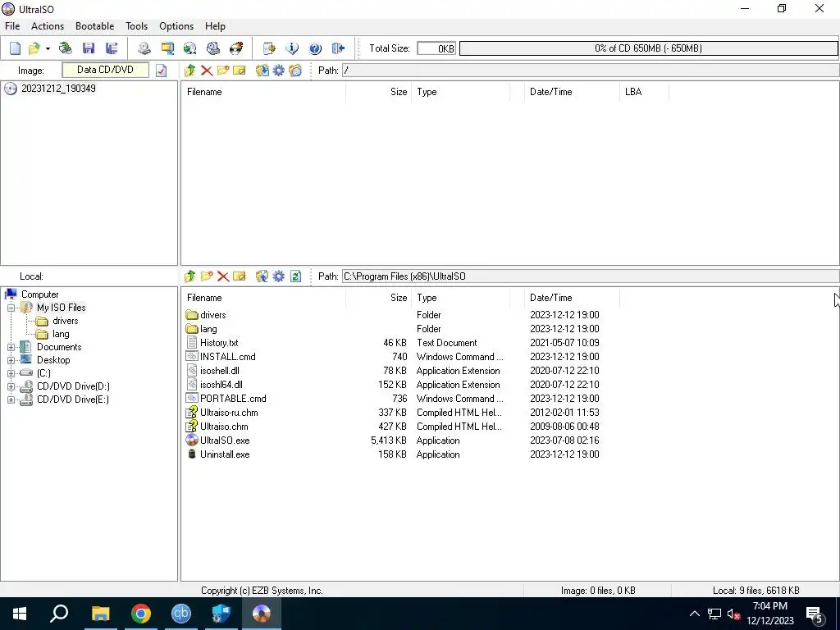Click the Help question mark icon
The width and height of the screenshot is (840, 630).
(x=315, y=48)
